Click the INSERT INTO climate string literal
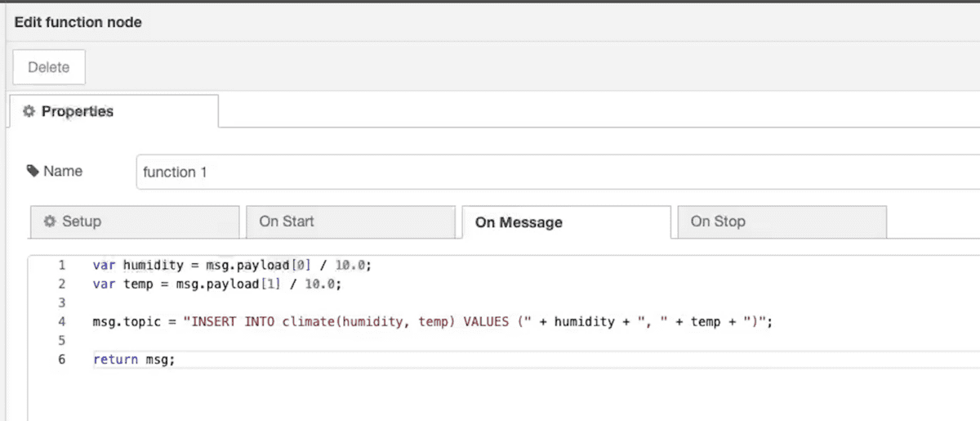 (x=359, y=322)
